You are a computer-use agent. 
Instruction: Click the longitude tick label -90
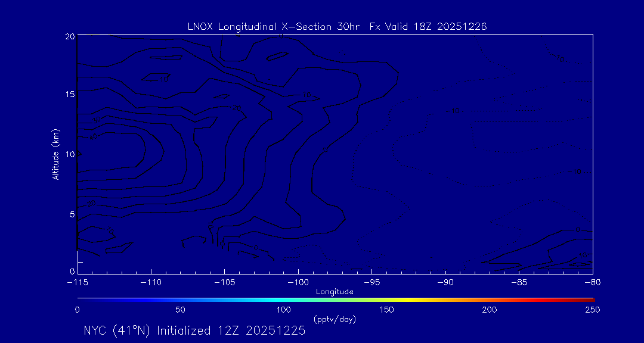click(x=445, y=283)
